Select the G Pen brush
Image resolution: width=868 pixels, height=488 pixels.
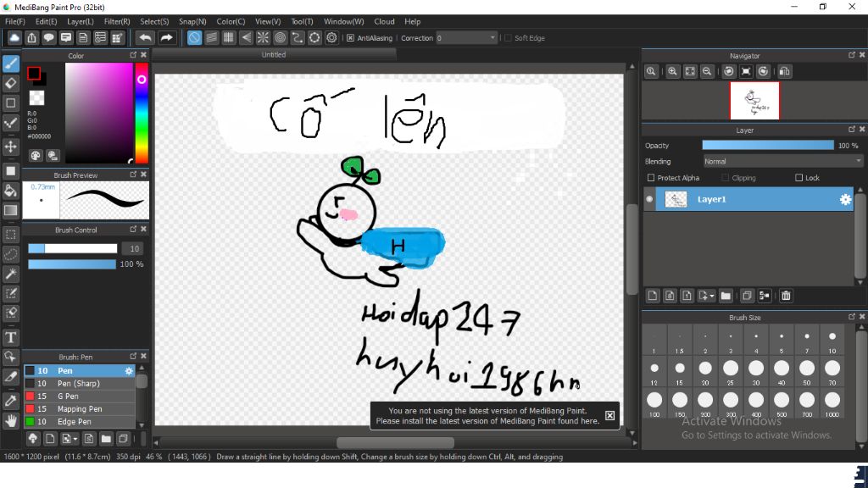pyautogui.click(x=80, y=396)
